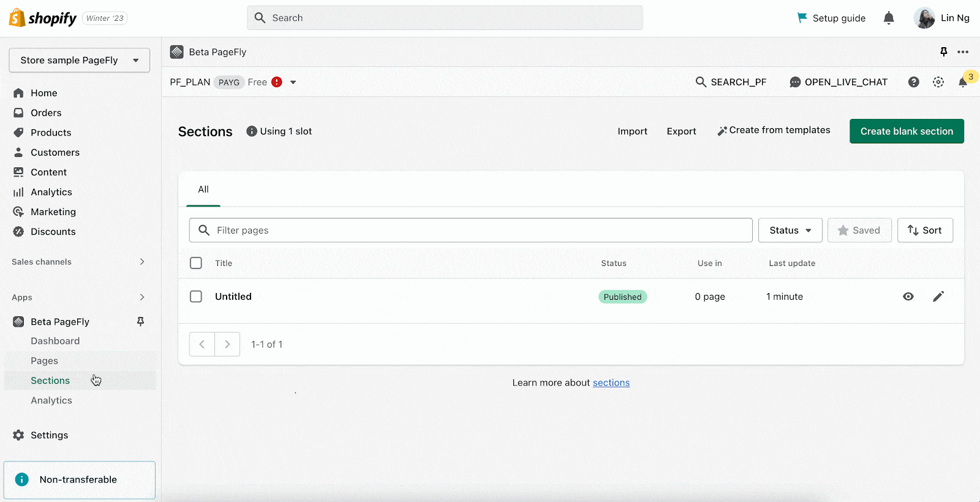Click the Setup guide link
This screenshot has width=980, height=502.
pos(839,18)
